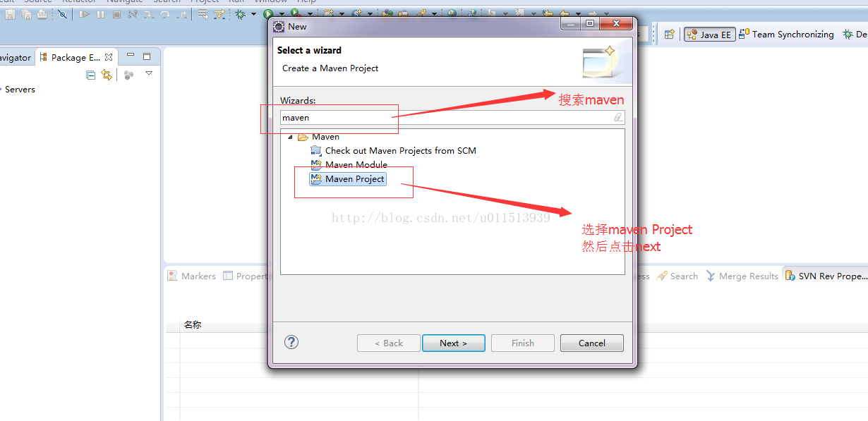Clear the wizard filter text with eraser icon
The width and height of the screenshot is (868, 421).
coord(618,118)
